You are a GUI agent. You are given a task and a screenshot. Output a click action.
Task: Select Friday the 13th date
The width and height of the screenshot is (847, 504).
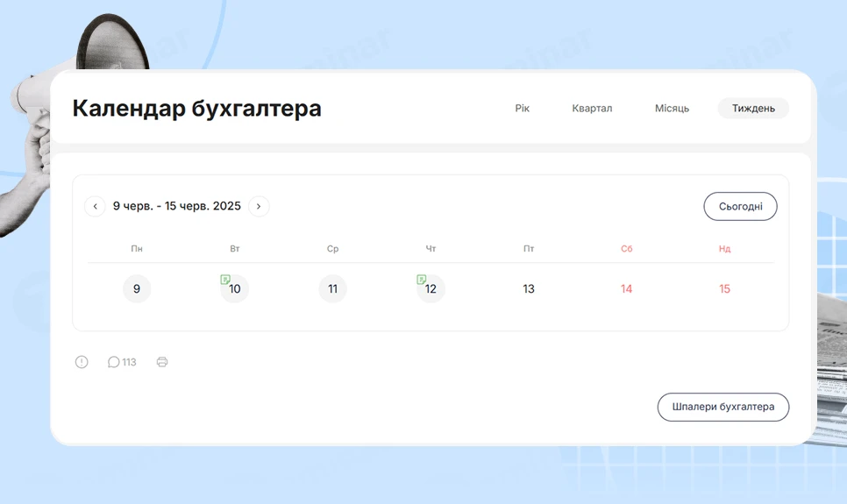click(529, 289)
